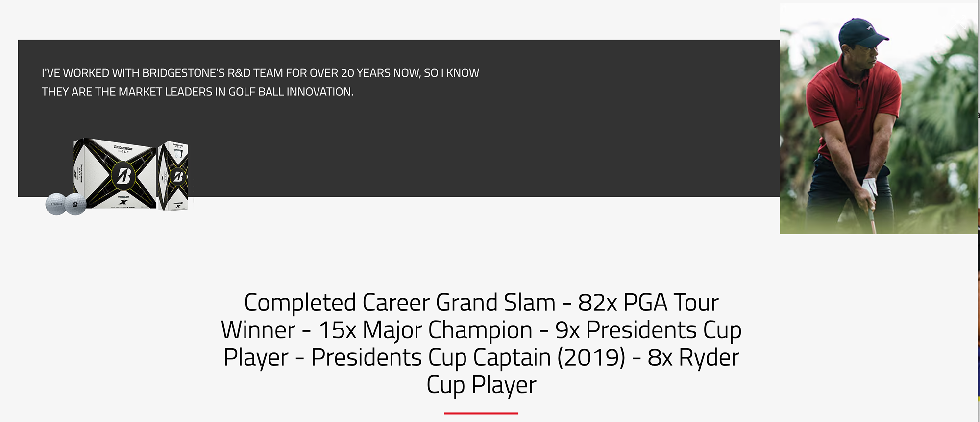The width and height of the screenshot is (980, 422).
Task: Open the golfer photo in red polo
Action: 878,118
